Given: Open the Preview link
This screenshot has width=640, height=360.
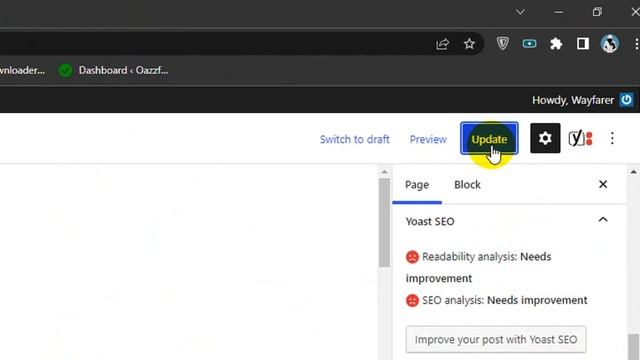Looking at the screenshot, I should point(428,139).
